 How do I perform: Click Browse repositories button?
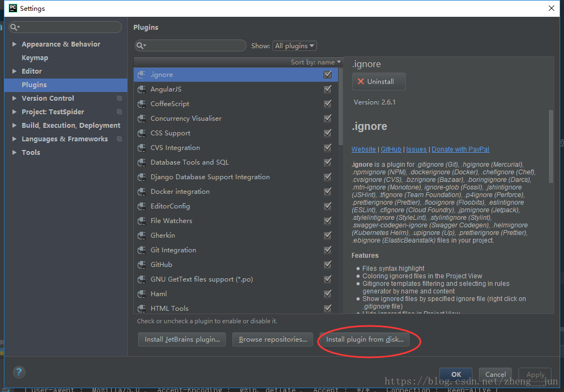(273, 339)
